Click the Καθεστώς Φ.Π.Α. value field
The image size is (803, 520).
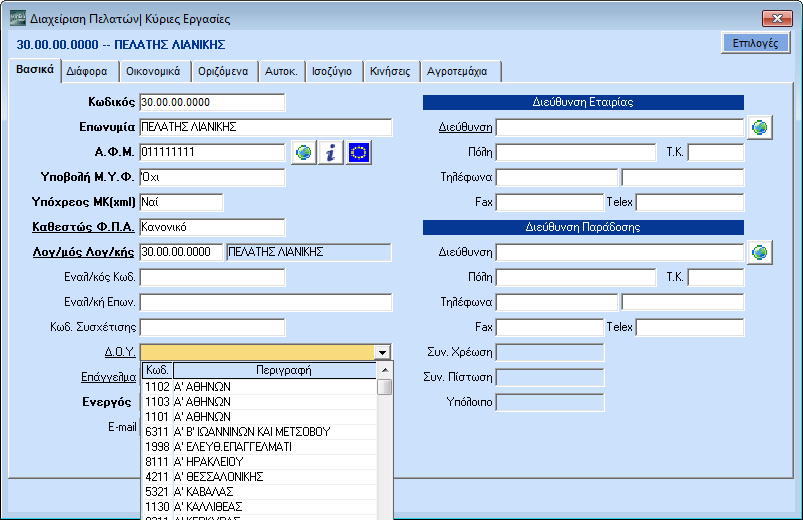click(212, 227)
